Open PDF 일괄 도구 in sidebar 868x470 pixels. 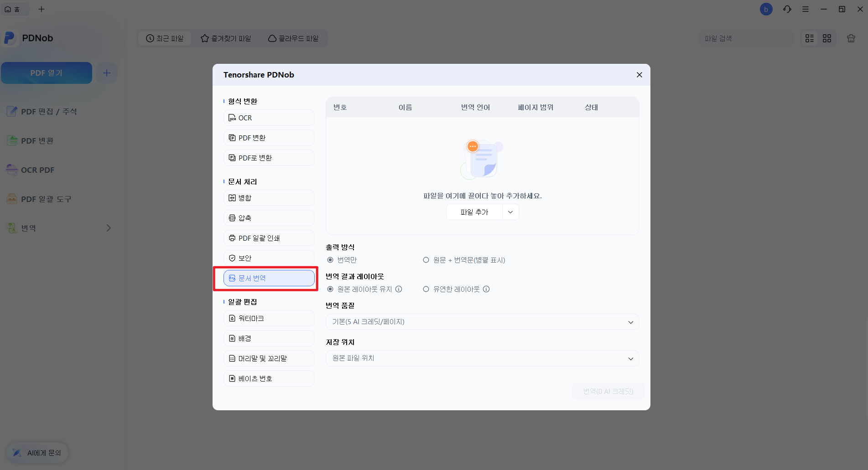(x=39, y=199)
